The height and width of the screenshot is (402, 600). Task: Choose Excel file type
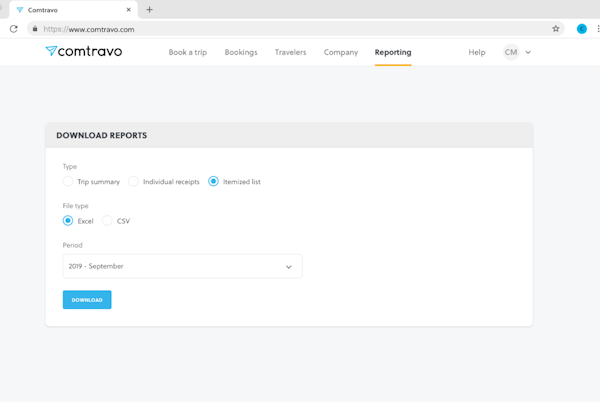click(68, 221)
